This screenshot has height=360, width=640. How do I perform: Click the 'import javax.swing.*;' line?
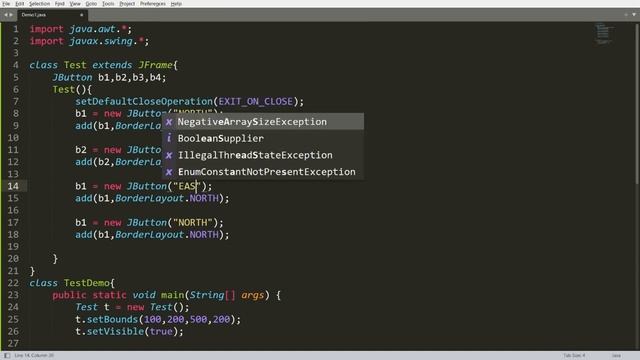pyautogui.click(x=89, y=41)
